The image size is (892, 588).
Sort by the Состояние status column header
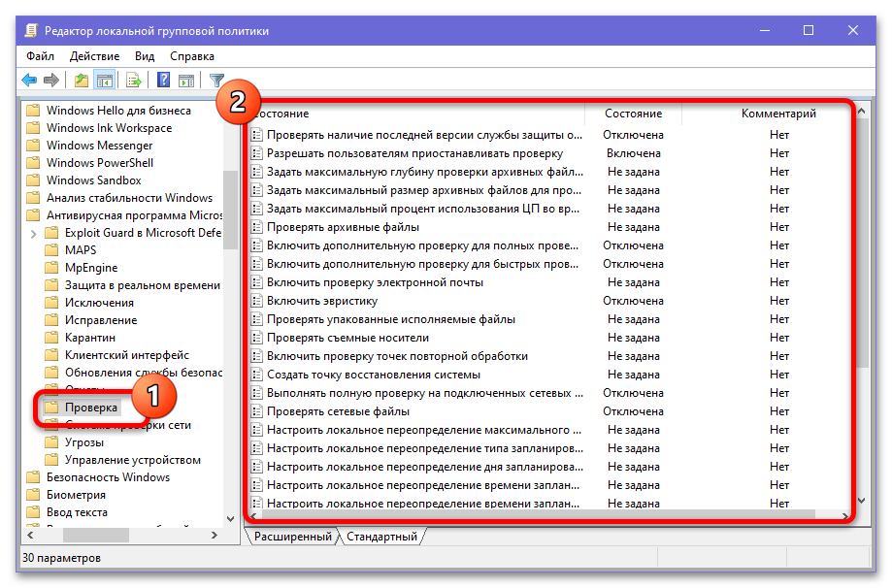point(633,114)
